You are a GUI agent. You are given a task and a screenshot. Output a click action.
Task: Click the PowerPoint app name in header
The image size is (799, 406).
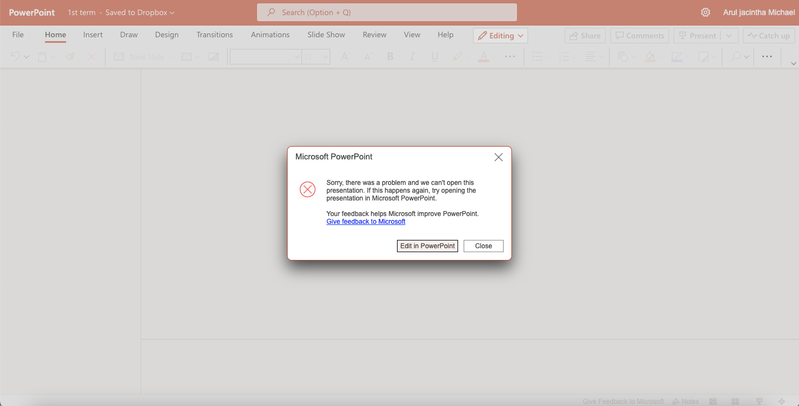[32, 12]
